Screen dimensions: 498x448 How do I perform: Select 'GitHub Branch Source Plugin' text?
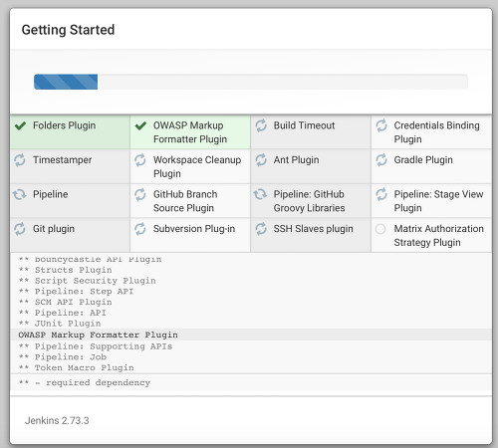point(185,201)
